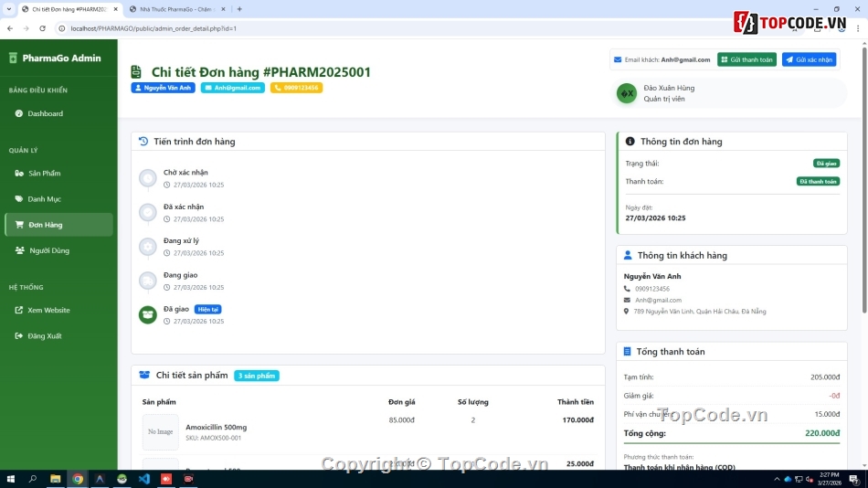Click Chrome icon in the taskbar

pos(78,479)
